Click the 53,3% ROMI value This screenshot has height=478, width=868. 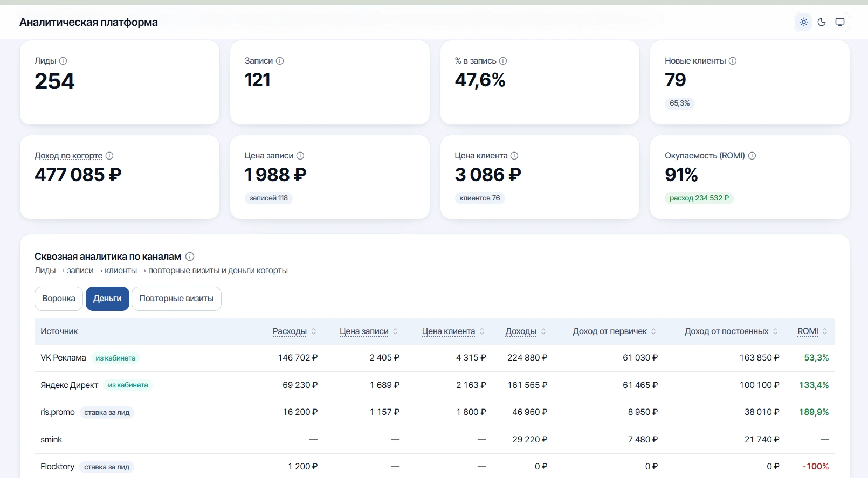coord(816,358)
